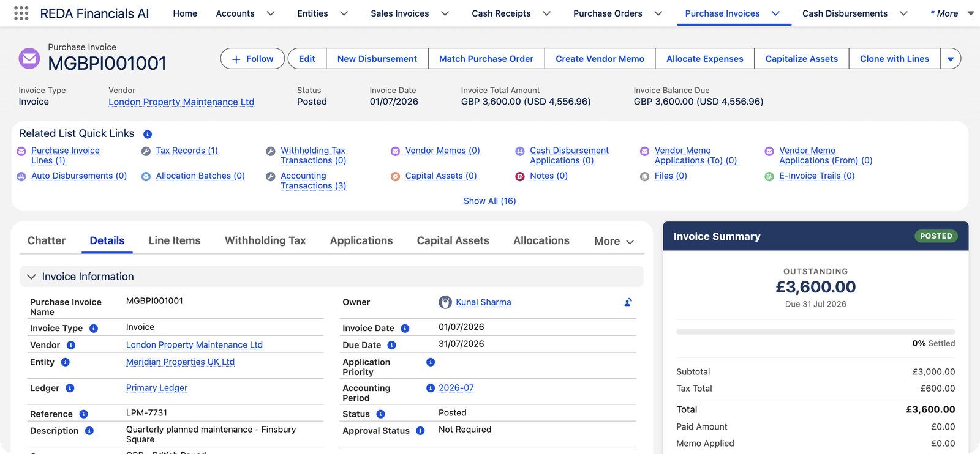The width and height of the screenshot is (980, 454).
Task: Click the Reference value LPM-7731
Action: 146,413
